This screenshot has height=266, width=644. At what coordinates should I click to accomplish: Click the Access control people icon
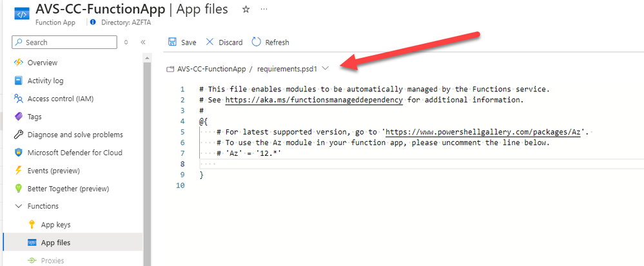click(19, 99)
